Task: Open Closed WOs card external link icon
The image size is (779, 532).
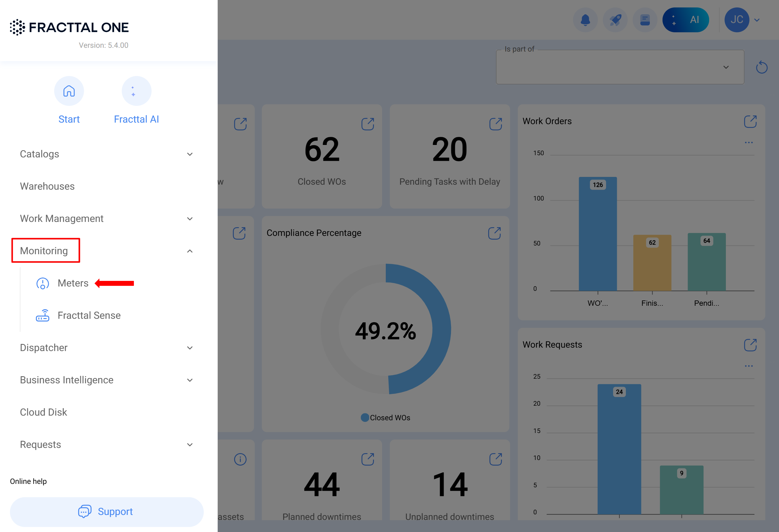Action: [367, 124]
